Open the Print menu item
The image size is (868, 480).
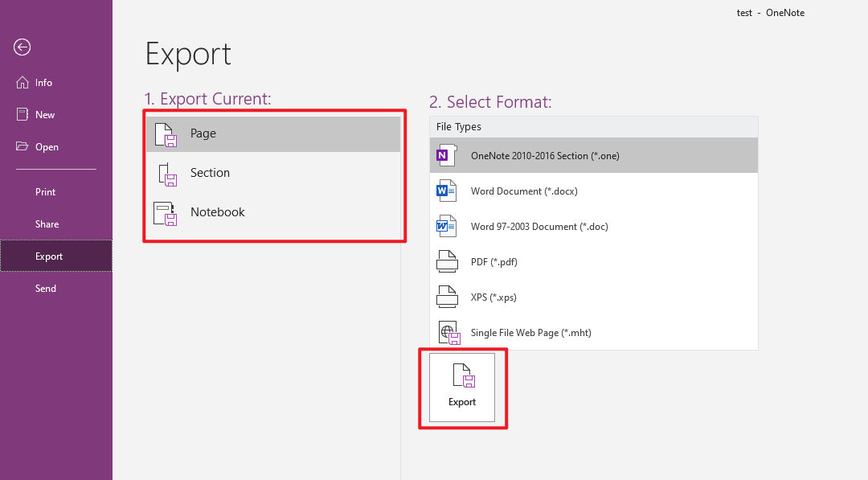pyautogui.click(x=45, y=191)
